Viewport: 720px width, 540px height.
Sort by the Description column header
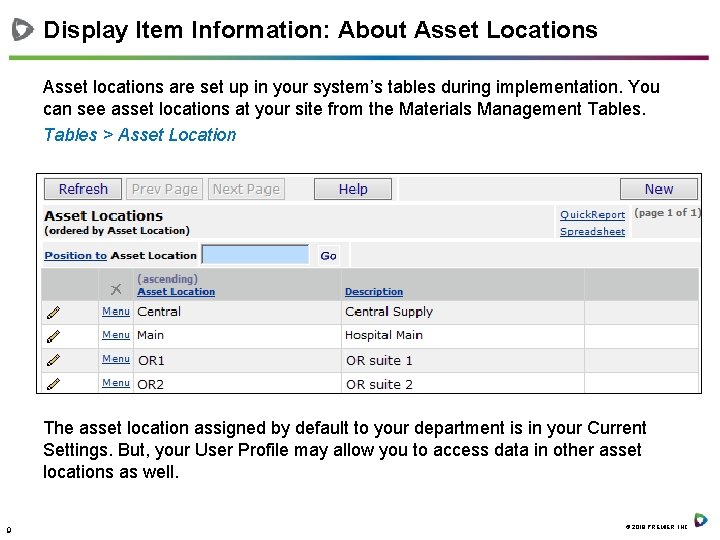[x=374, y=292]
